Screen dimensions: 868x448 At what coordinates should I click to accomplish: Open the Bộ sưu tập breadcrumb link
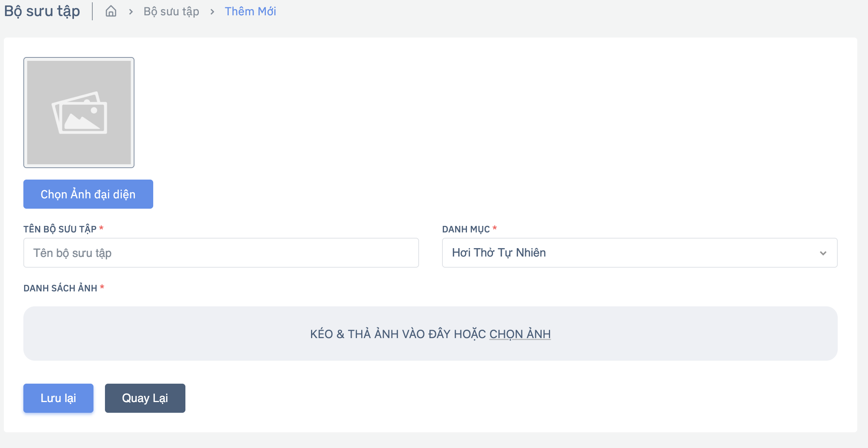point(171,11)
